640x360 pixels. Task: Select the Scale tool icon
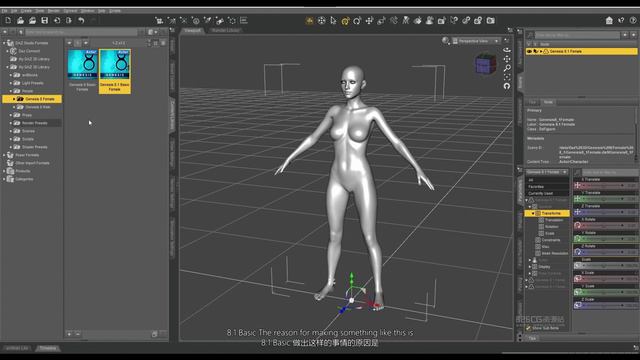[381, 20]
